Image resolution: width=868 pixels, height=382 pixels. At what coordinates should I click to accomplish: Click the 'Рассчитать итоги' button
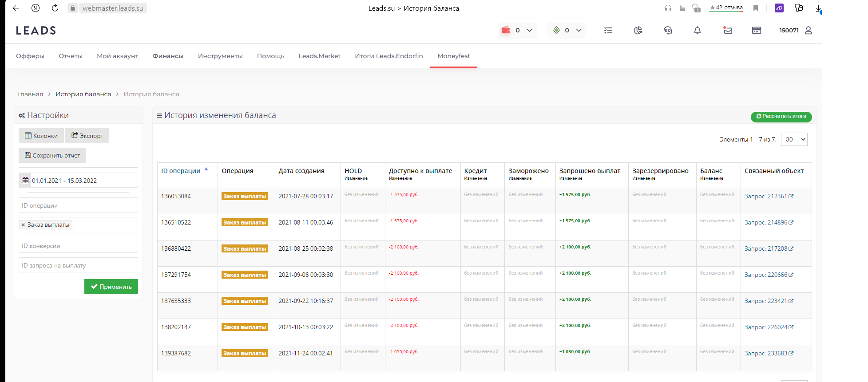click(x=781, y=117)
